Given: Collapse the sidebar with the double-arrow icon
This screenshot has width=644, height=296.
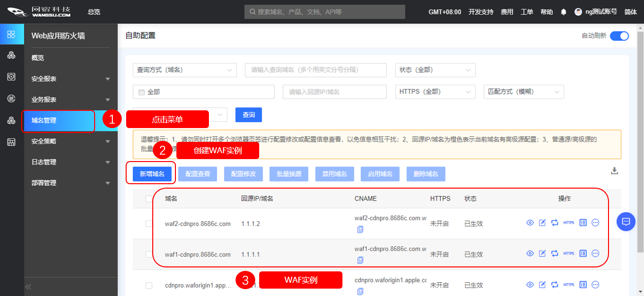Looking at the screenshot, I should [x=28, y=287].
